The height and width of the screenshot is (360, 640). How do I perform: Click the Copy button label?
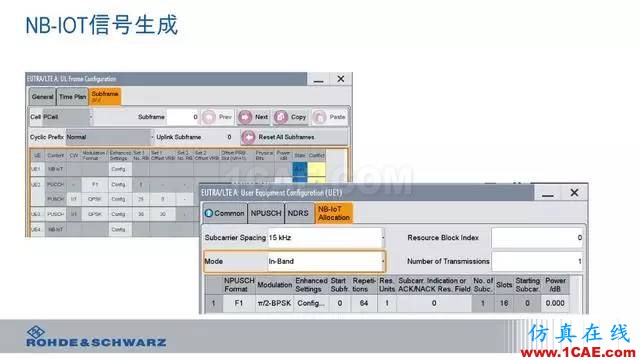click(298, 117)
